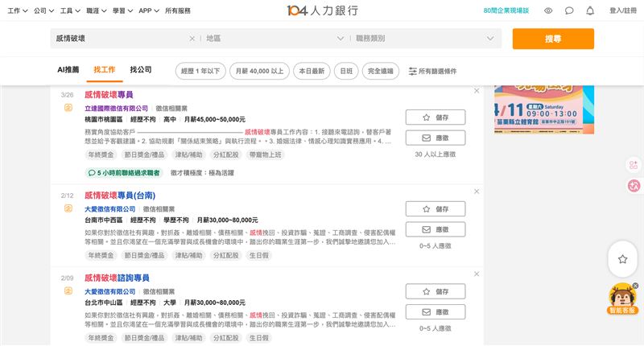Screen dimensions: 644x346
Task: Clear the 感情破壞 search keyword with X
Action: 192,39
